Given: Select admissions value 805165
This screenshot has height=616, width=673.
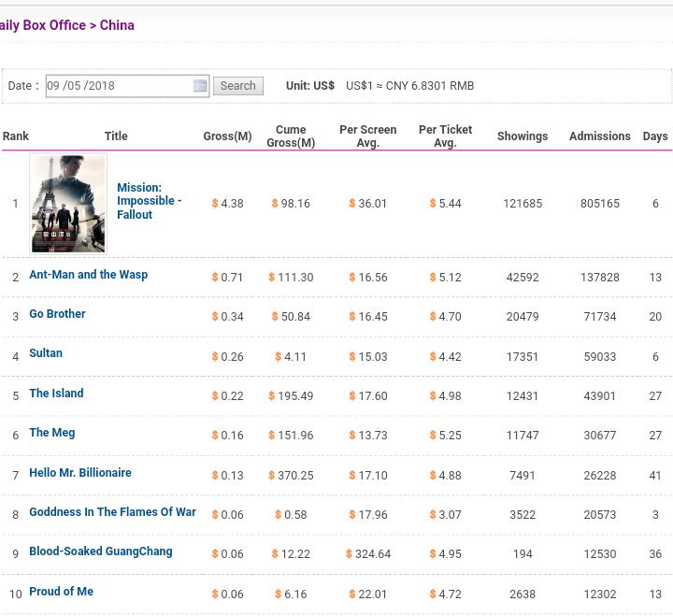Looking at the screenshot, I should pyautogui.click(x=599, y=204).
